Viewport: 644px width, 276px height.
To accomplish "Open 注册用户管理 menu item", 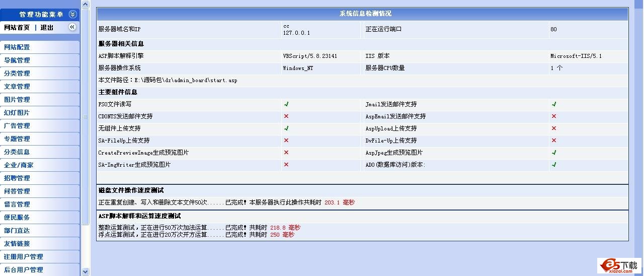I will (x=40, y=256).
